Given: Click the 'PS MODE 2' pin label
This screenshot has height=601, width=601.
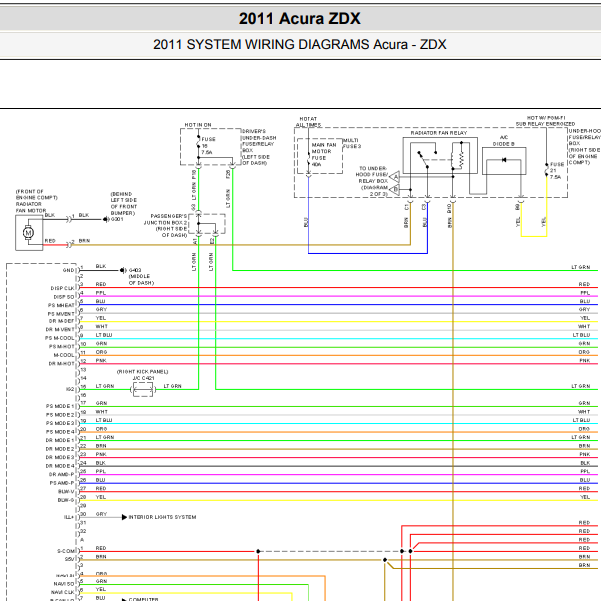Looking at the screenshot, I should (x=60, y=415).
